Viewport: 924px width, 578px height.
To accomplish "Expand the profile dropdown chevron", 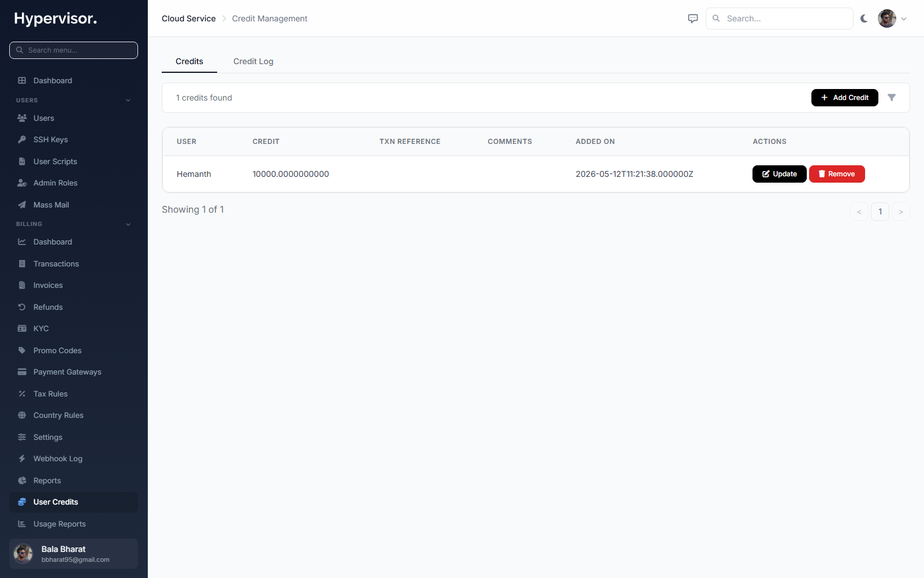I will 904,18.
